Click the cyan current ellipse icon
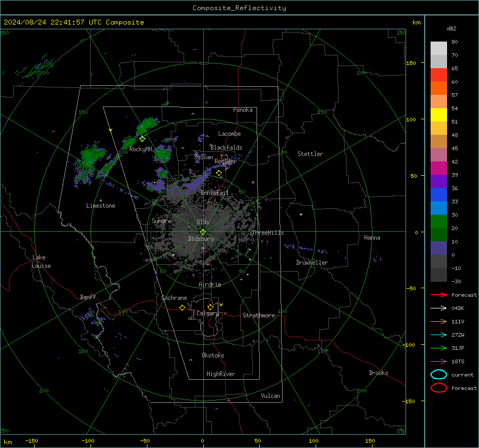This screenshot has height=448, width=479. tap(439, 374)
